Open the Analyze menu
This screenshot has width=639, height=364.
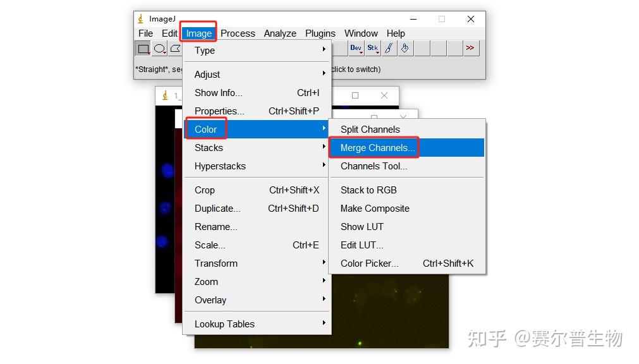tap(280, 33)
